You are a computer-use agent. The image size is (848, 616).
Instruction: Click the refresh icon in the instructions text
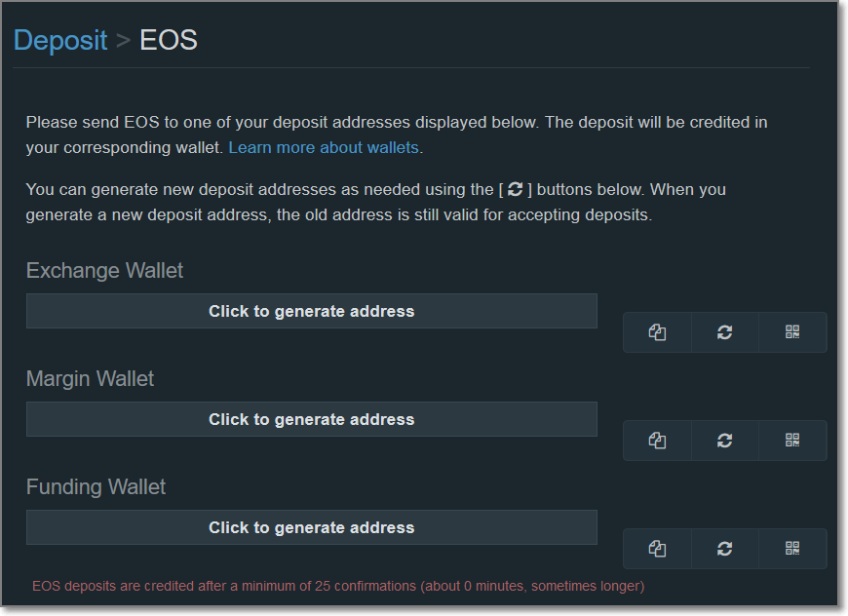pos(515,189)
